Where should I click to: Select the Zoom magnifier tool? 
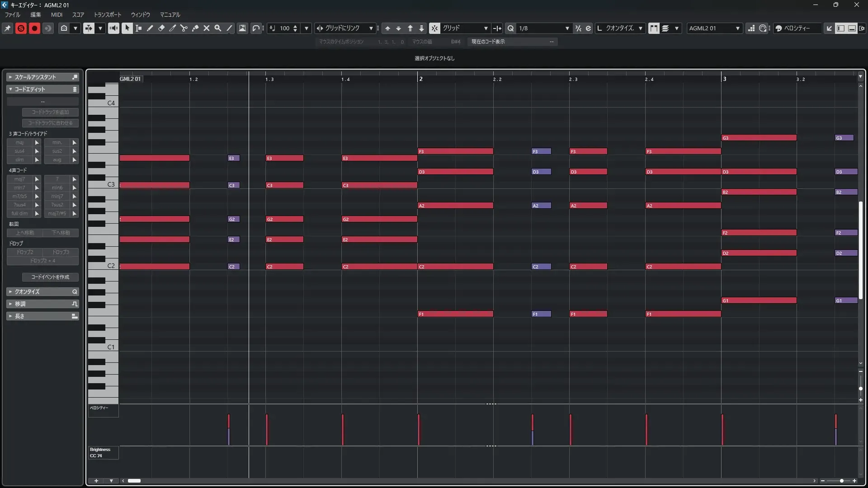[x=218, y=28]
